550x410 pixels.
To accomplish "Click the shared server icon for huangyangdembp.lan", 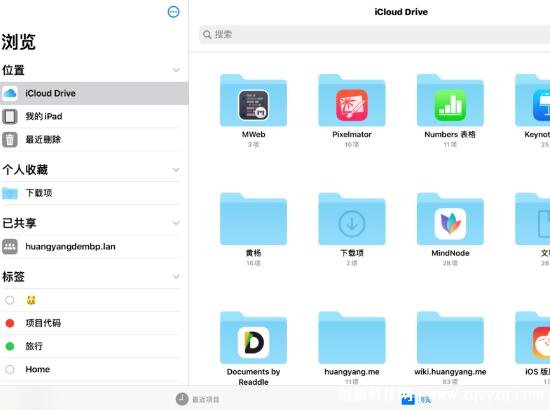I will tap(10, 247).
